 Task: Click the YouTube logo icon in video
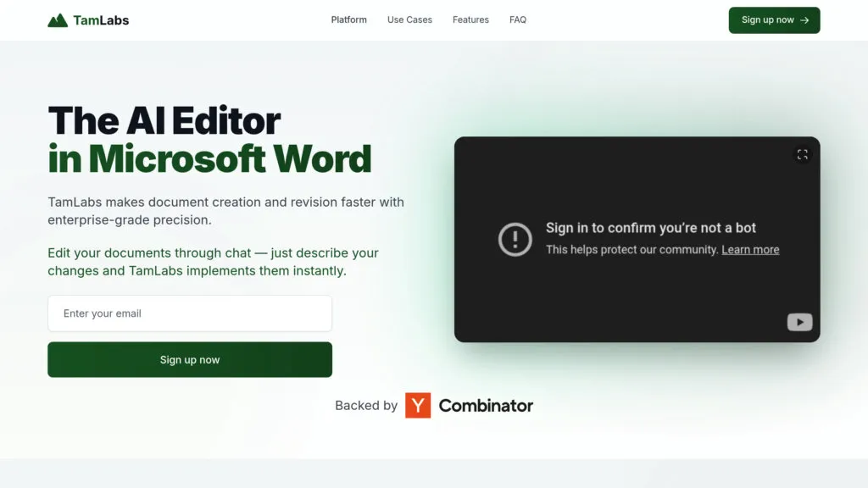[799, 322]
